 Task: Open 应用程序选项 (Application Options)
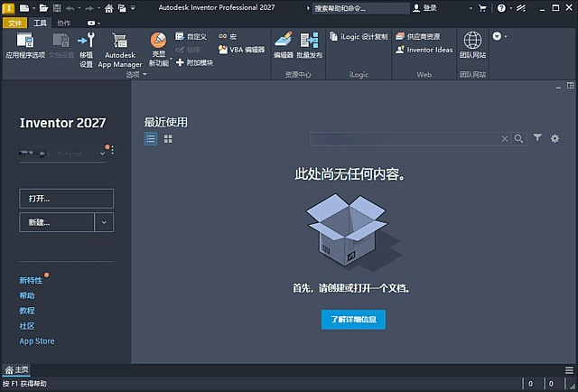[x=24, y=47]
